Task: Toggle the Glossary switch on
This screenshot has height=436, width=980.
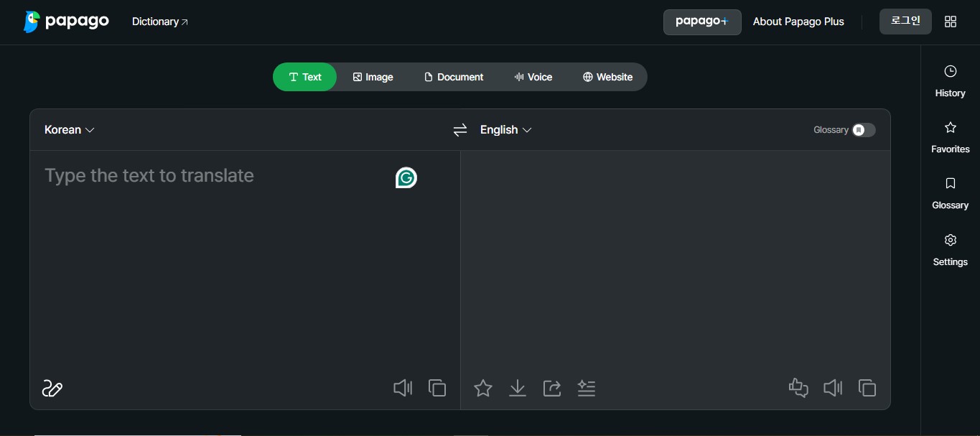Action: [864, 130]
